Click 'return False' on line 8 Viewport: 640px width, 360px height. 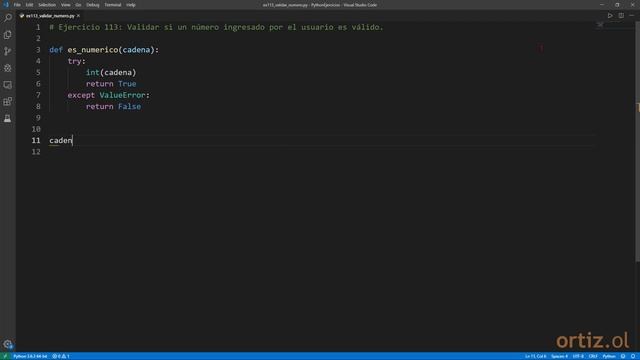[x=113, y=107]
